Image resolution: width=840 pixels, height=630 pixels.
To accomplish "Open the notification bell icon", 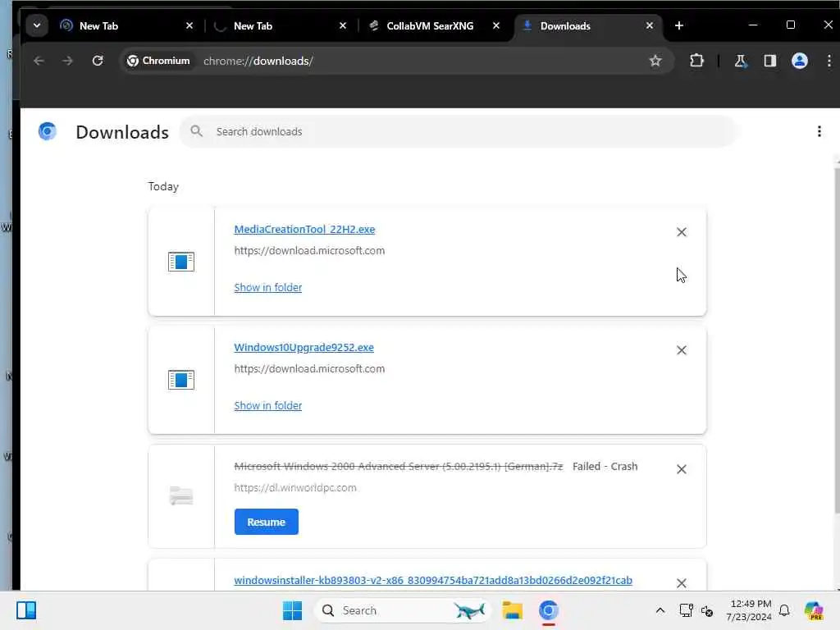I will point(784,610).
